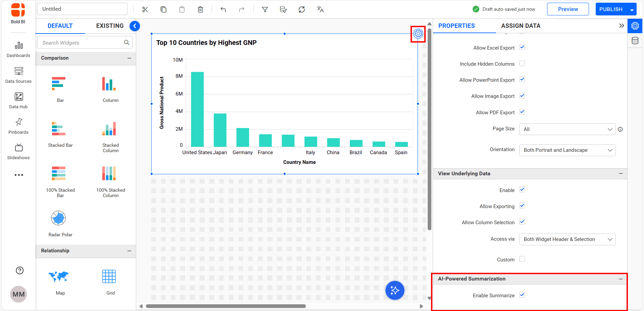Click the Undo arrow icon
This screenshot has height=311, width=644.
pos(223,9)
